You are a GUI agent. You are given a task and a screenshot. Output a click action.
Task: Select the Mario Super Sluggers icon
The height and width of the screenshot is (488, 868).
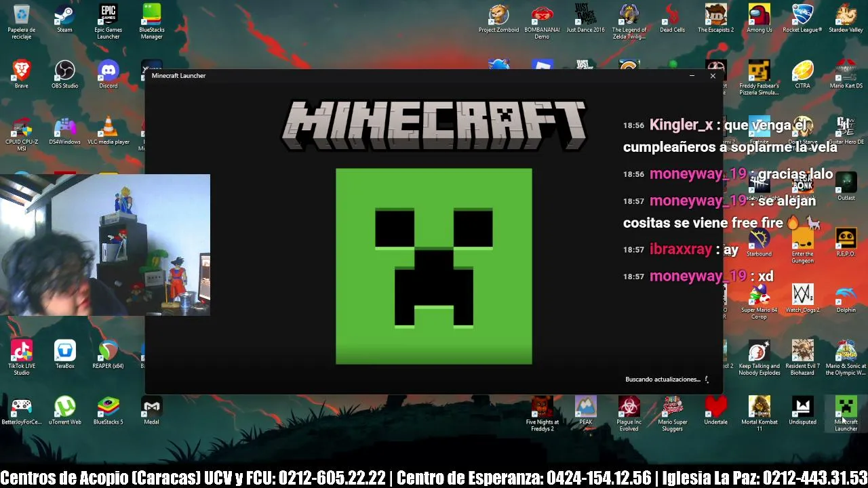click(672, 414)
